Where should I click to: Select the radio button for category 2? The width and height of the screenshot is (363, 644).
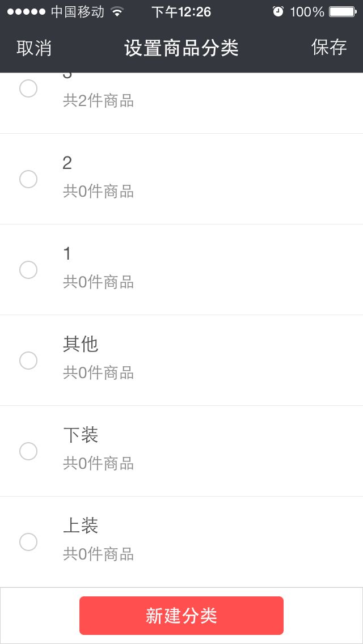[28, 179]
